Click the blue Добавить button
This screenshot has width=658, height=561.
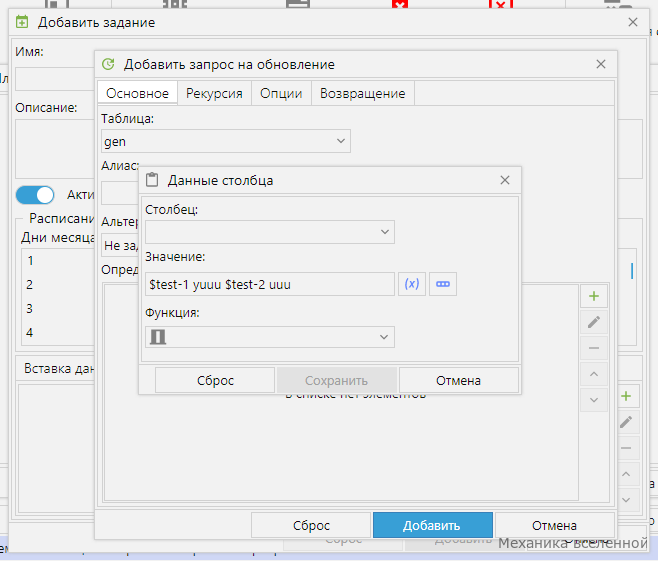point(433,525)
